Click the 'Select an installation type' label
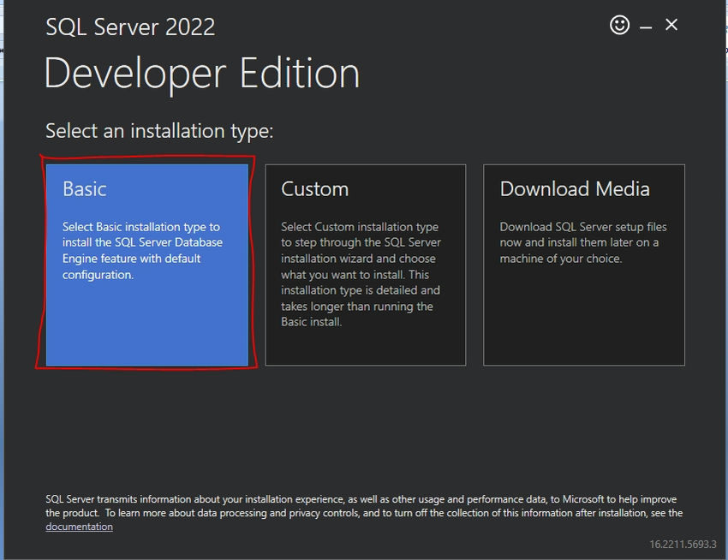Viewport: 728px width, 560px height. pyautogui.click(x=159, y=130)
